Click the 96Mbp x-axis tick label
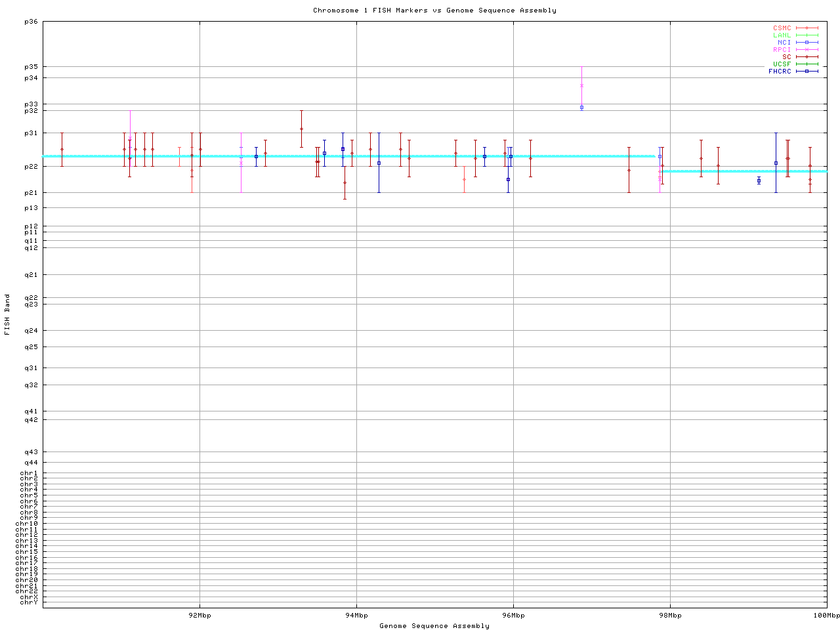Screen dimensions: 840x630 (513, 616)
